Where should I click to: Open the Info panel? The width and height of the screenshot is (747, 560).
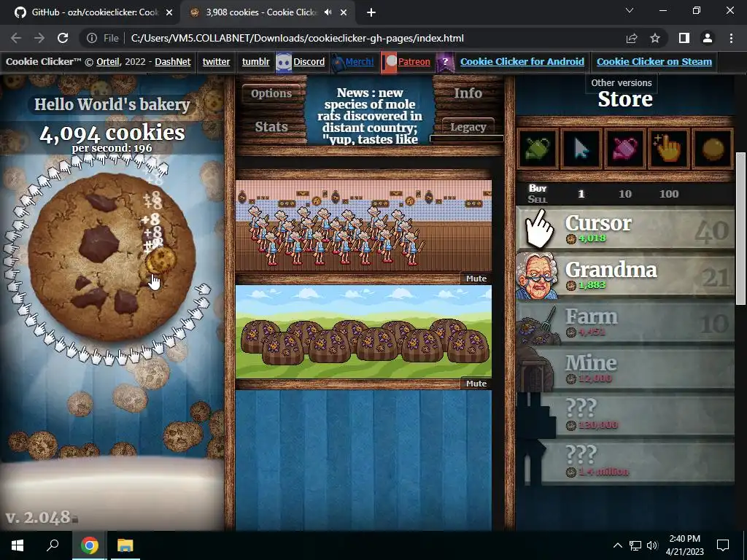[x=468, y=93]
